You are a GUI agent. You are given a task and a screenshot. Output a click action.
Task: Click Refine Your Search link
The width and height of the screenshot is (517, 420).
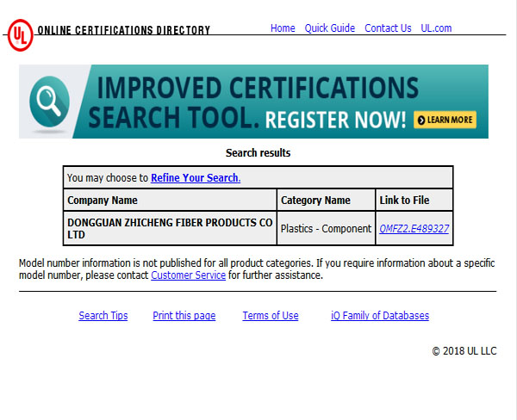pos(196,178)
